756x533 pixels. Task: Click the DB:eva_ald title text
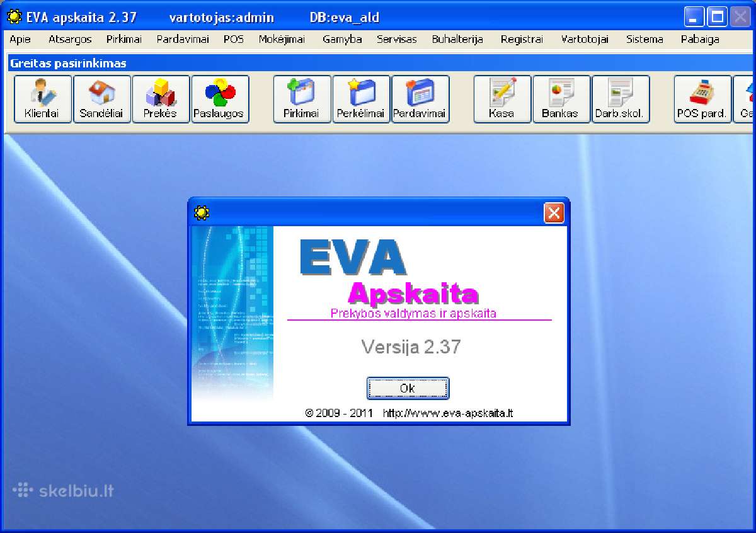click(345, 18)
